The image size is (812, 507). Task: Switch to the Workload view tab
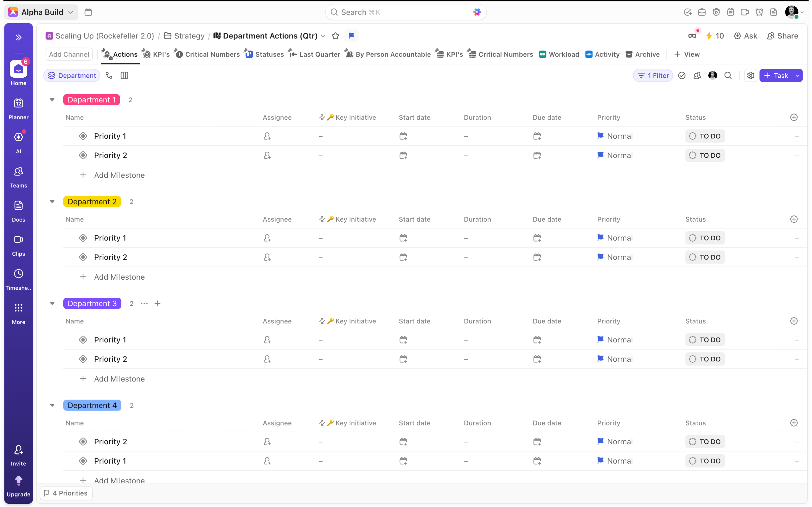tap(559, 54)
